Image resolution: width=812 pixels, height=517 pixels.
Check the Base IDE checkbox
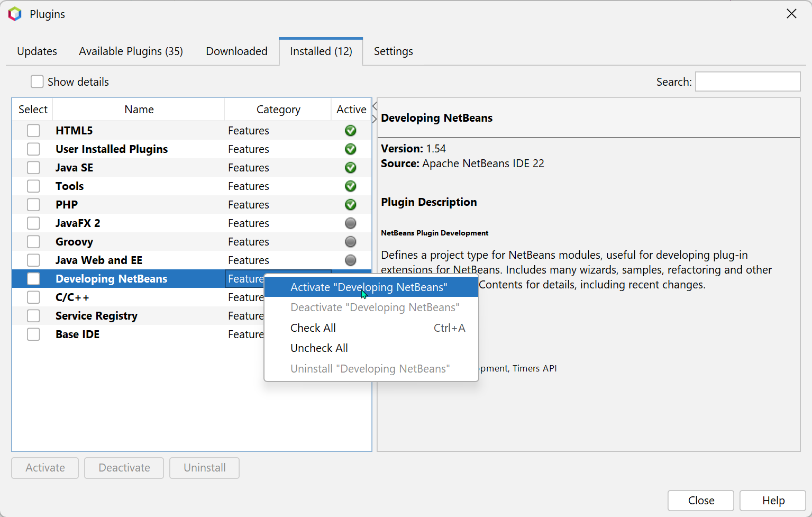click(33, 334)
